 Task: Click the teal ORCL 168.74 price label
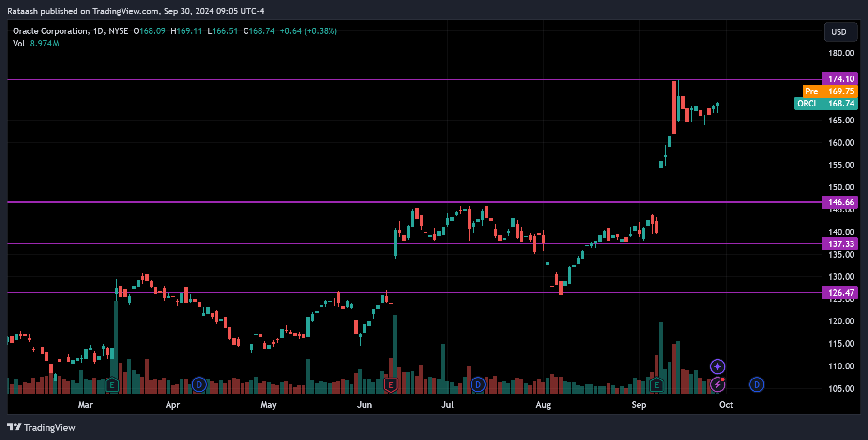pyautogui.click(x=826, y=104)
